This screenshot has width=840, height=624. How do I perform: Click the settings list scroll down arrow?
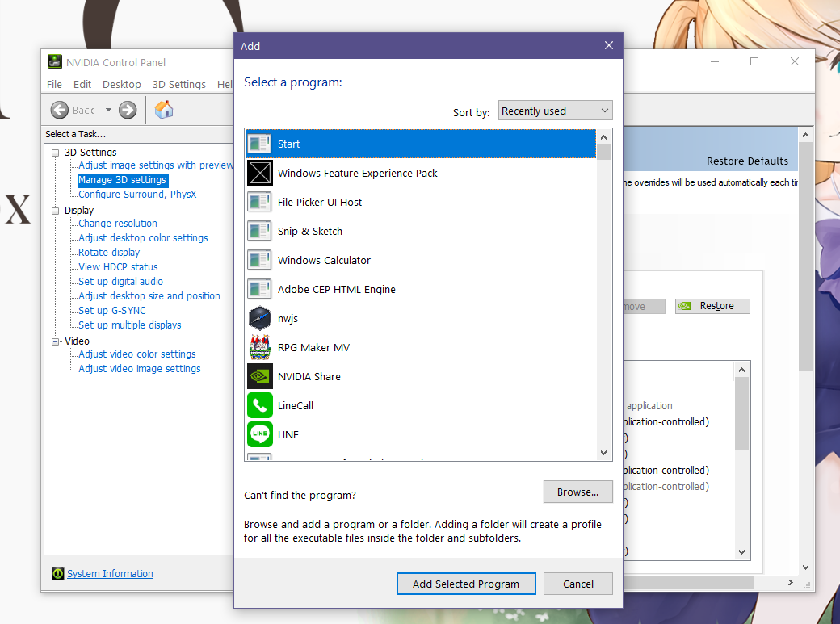[x=742, y=551]
